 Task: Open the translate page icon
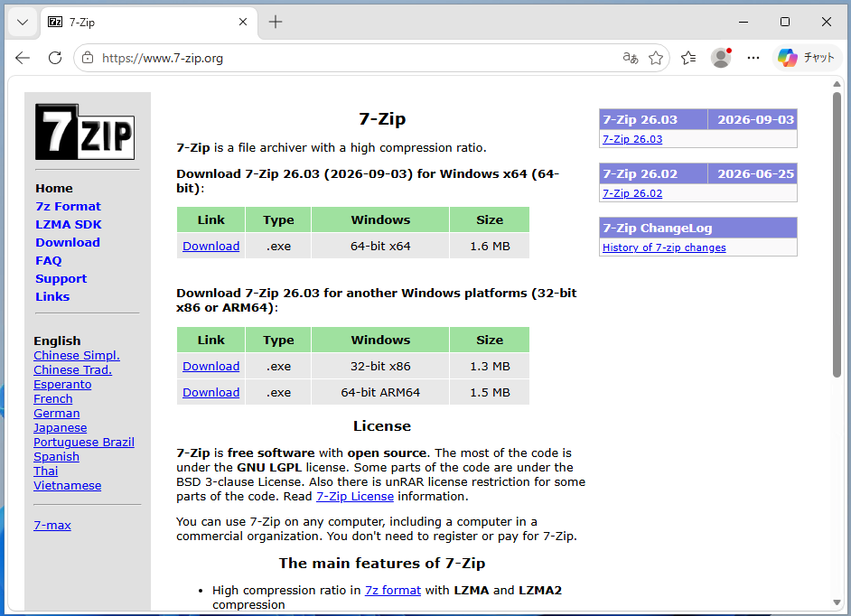[630, 58]
